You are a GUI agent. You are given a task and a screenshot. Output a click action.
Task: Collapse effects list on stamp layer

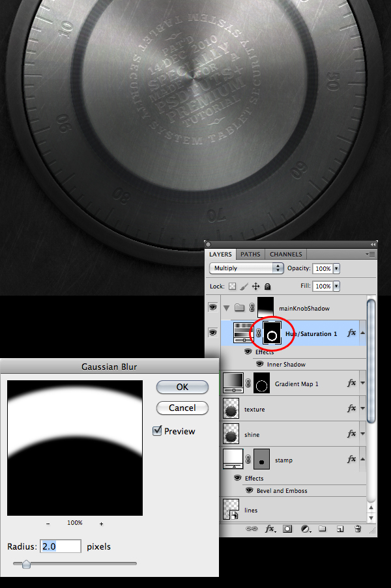(363, 459)
